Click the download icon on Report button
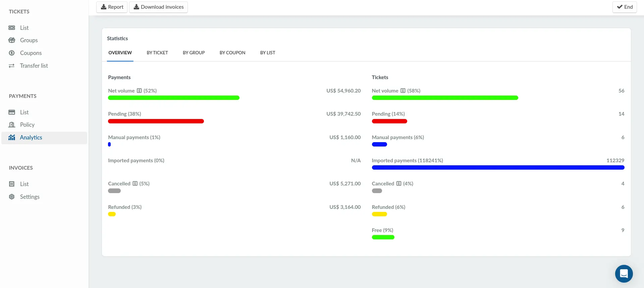 point(104,7)
